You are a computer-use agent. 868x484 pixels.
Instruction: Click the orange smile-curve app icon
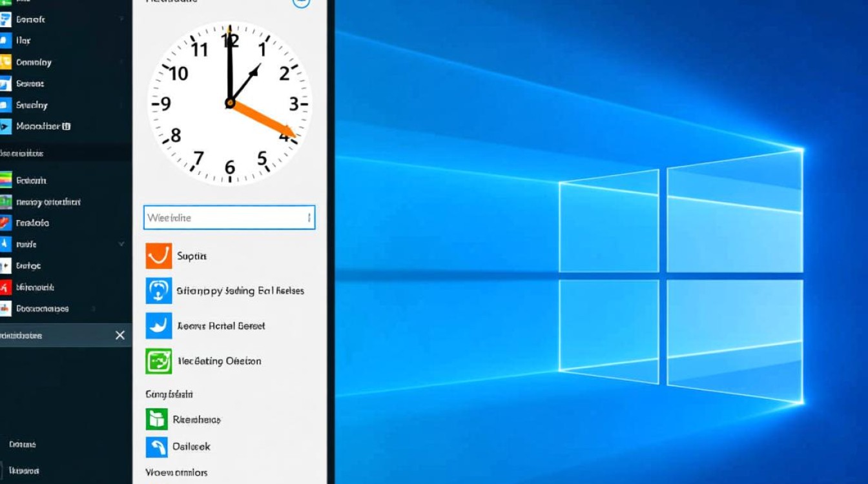point(159,256)
